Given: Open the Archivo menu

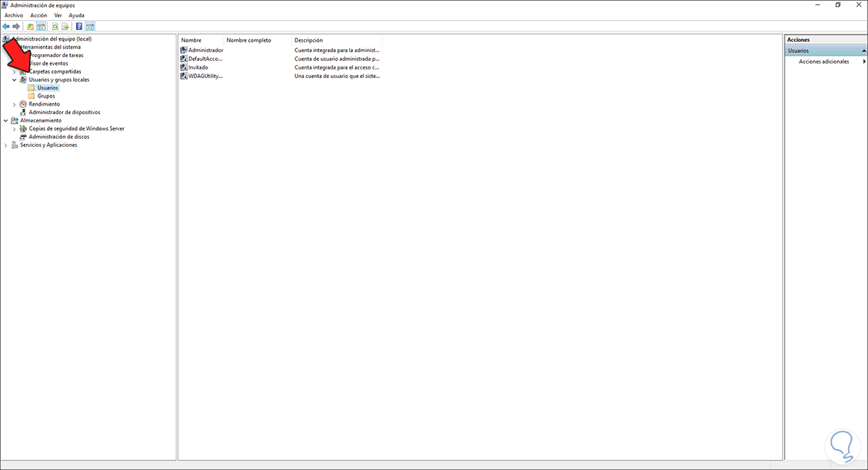Looking at the screenshot, I should 14,15.
